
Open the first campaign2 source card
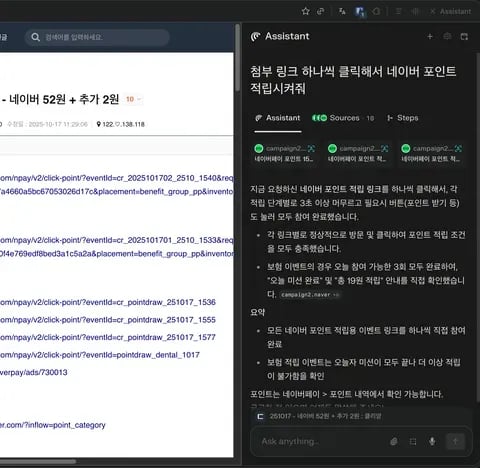coord(284,153)
